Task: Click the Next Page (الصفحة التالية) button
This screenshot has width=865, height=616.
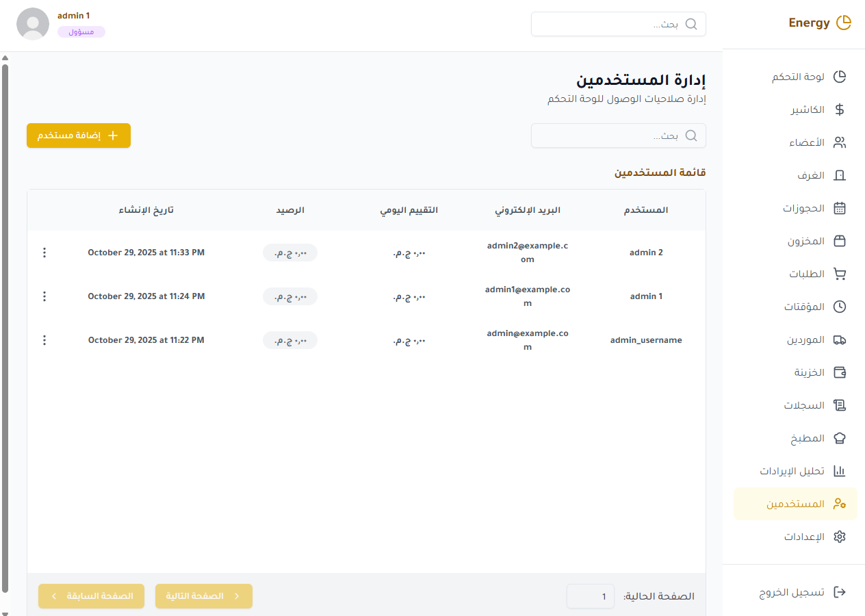Action: pyautogui.click(x=204, y=596)
